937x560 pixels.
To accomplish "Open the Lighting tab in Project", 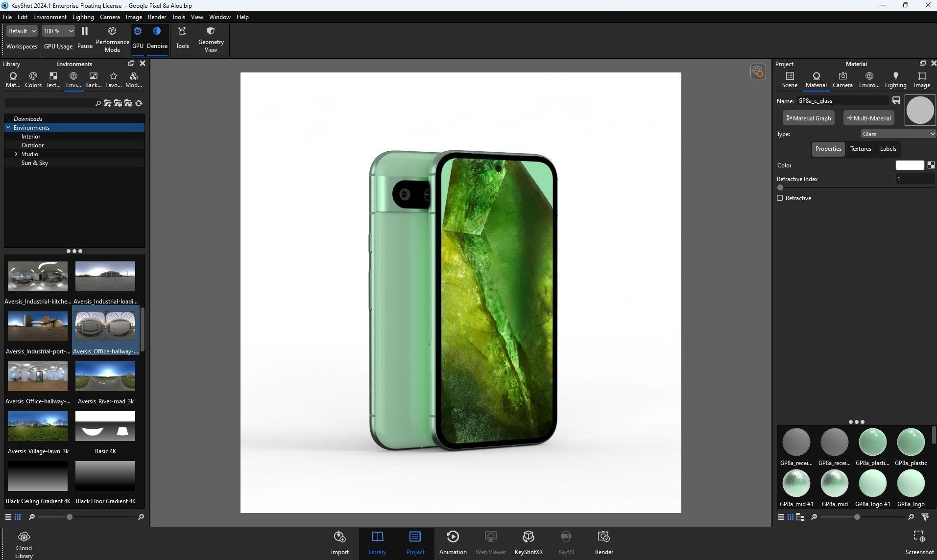I will click(x=895, y=80).
